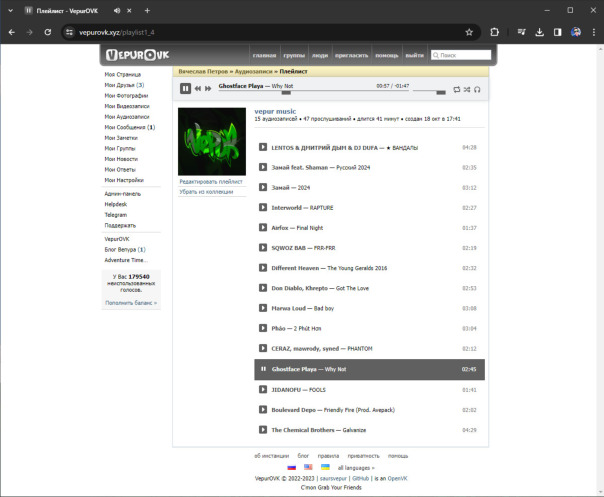Open Chrome profile avatar
The height and width of the screenshot is (497, 604).
[576, 32]
